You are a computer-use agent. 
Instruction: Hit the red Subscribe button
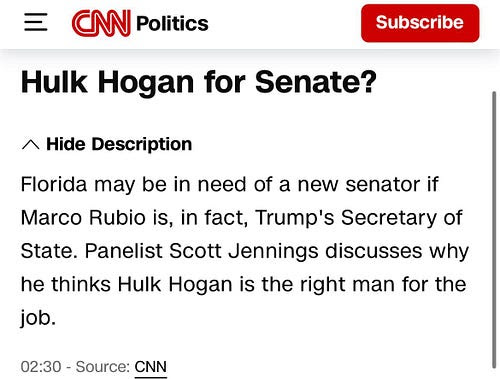(x=420, y=23)
